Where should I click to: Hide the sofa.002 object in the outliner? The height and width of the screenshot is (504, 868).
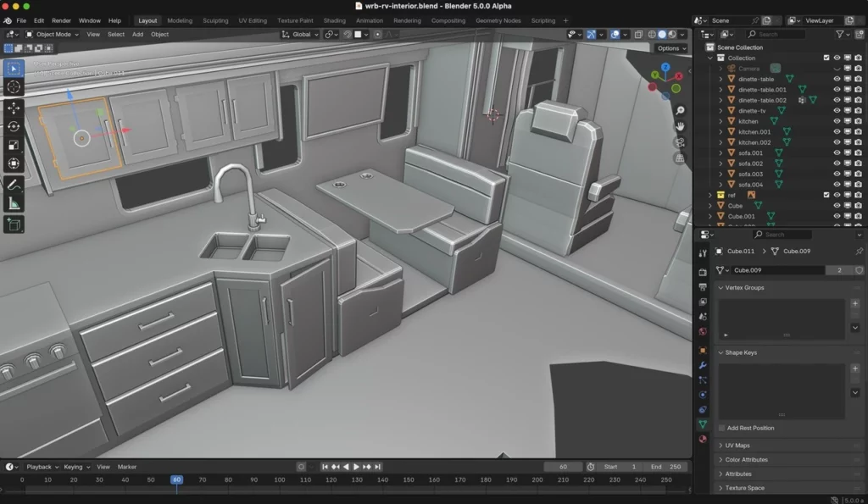pyautogui.click(x=837, y=163)
